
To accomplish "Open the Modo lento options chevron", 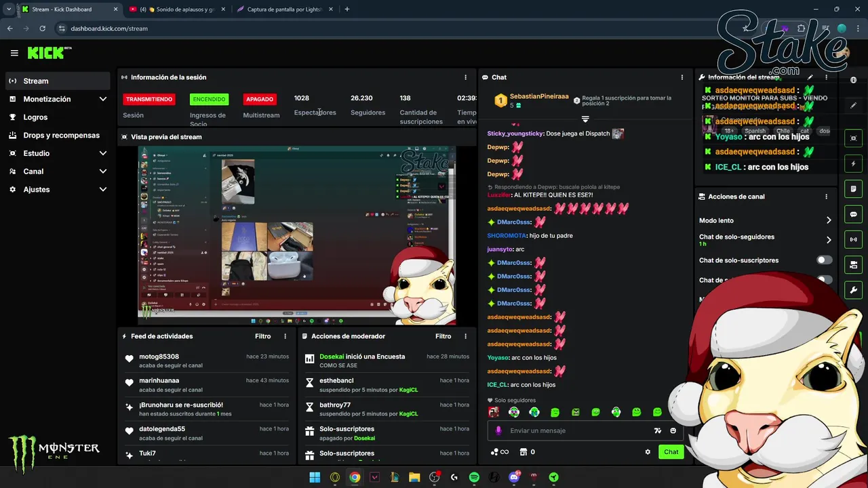I will click(x=828, y=220).
